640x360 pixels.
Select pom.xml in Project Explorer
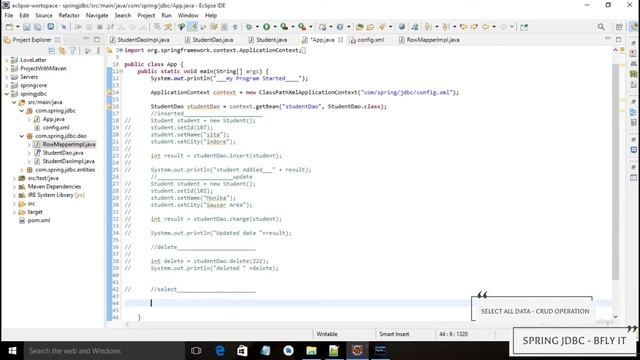[39, 220]
